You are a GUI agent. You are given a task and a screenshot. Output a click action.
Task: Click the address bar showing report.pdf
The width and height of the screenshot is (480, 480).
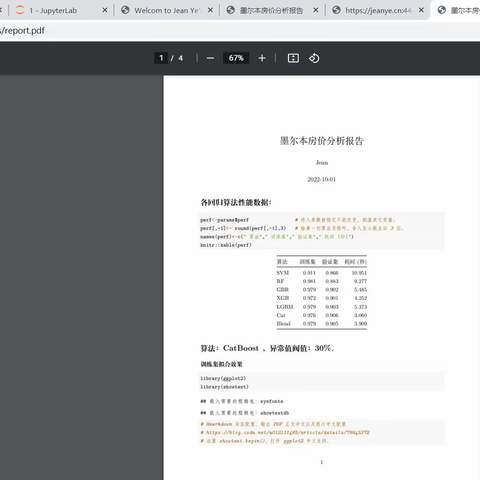(240, 31)
